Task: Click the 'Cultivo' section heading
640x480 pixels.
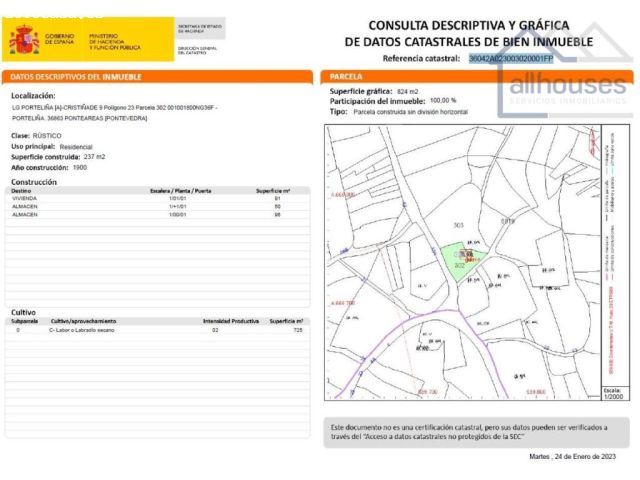Action: [x=23, y=312]
